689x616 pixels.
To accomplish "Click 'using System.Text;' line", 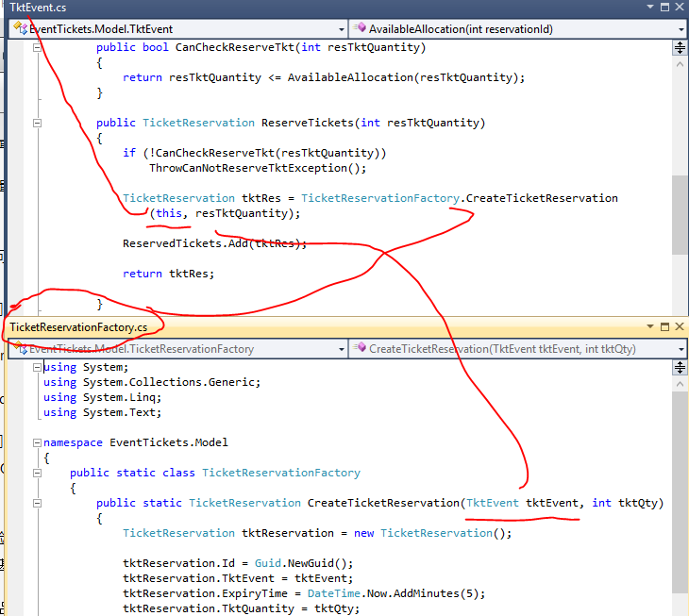I will 102,413.
